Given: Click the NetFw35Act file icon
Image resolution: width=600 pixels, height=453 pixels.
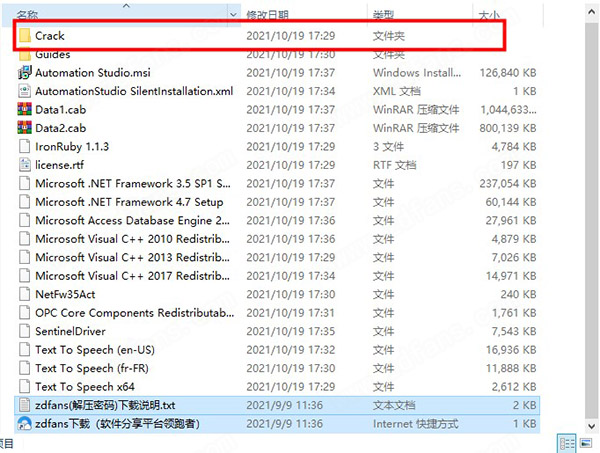Looking at the screenshot, I should coord(25,294).
